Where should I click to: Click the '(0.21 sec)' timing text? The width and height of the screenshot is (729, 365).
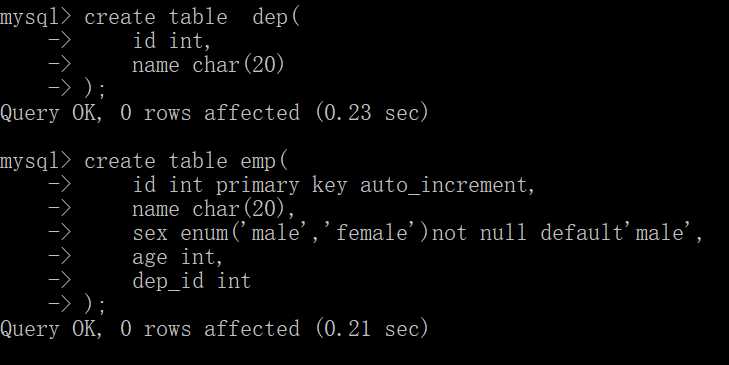(x=371, y=330)
